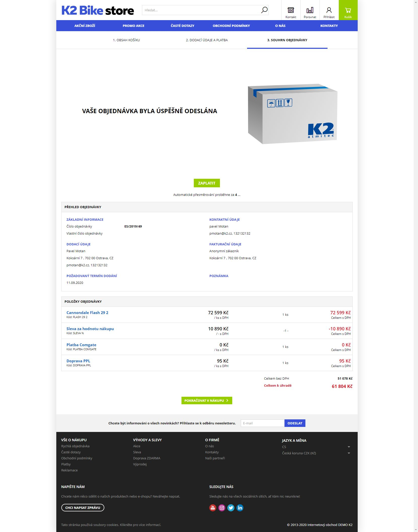418x532 pixels.
Task: Open the Twitter social icon
Action: tap(231, 508)
